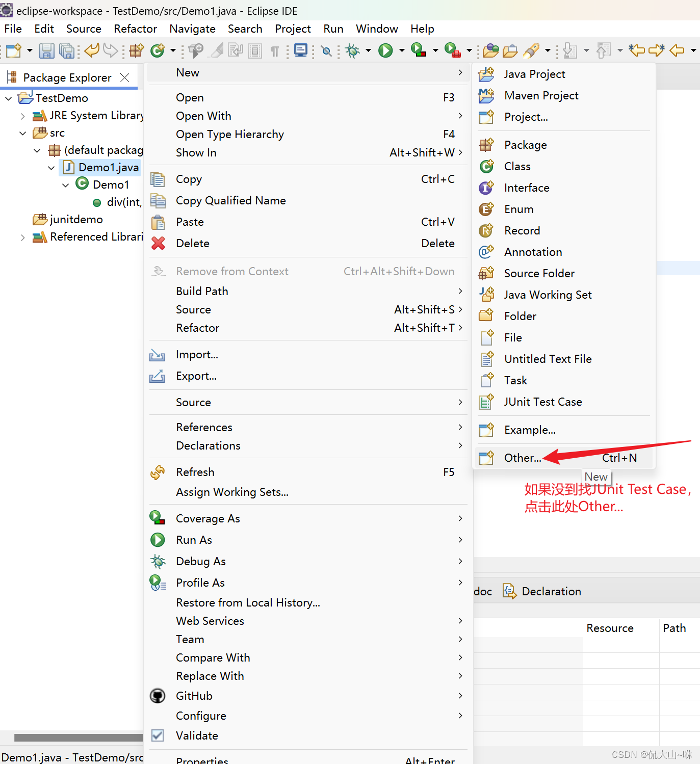Collapse the Demo1.java tree node
The image size is (700, 764).
click(51, 168)
